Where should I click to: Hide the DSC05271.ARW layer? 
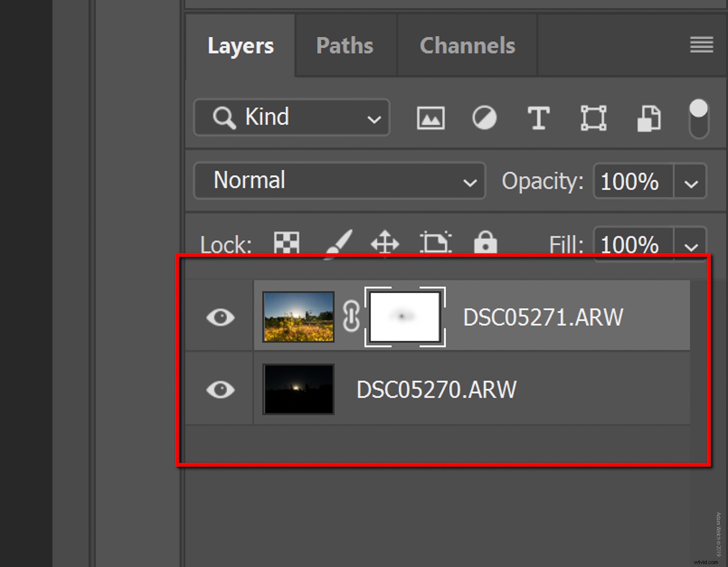coord(219,317)
